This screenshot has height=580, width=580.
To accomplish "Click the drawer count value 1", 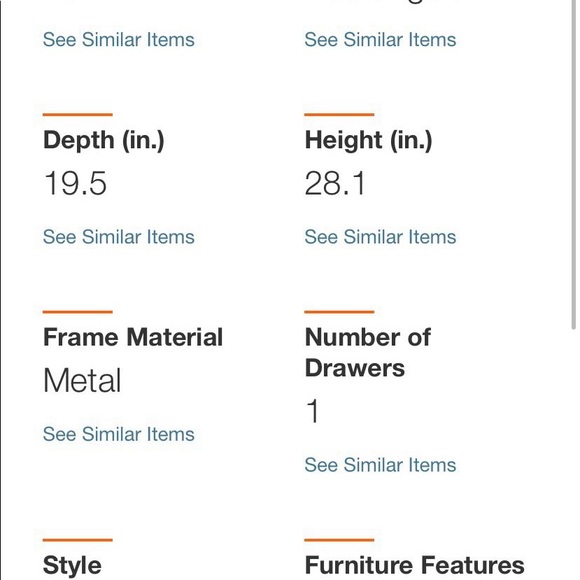I will point(313,411).
